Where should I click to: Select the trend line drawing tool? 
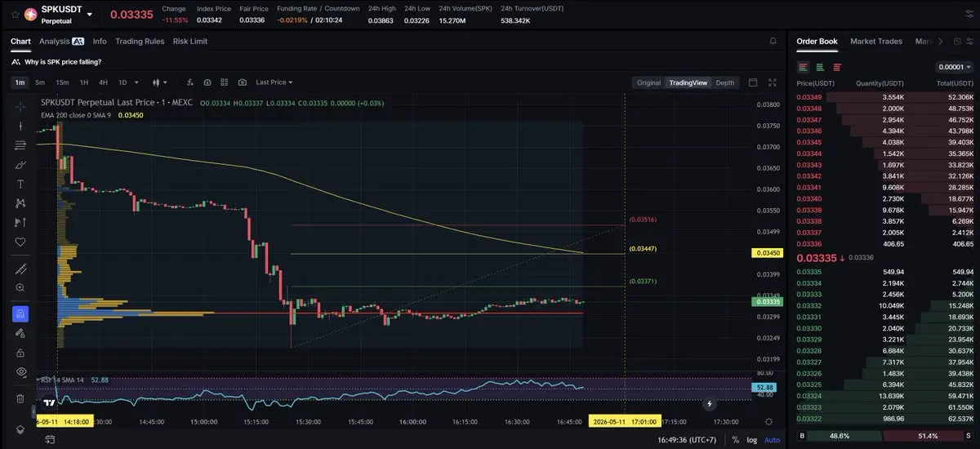(20, 125)
